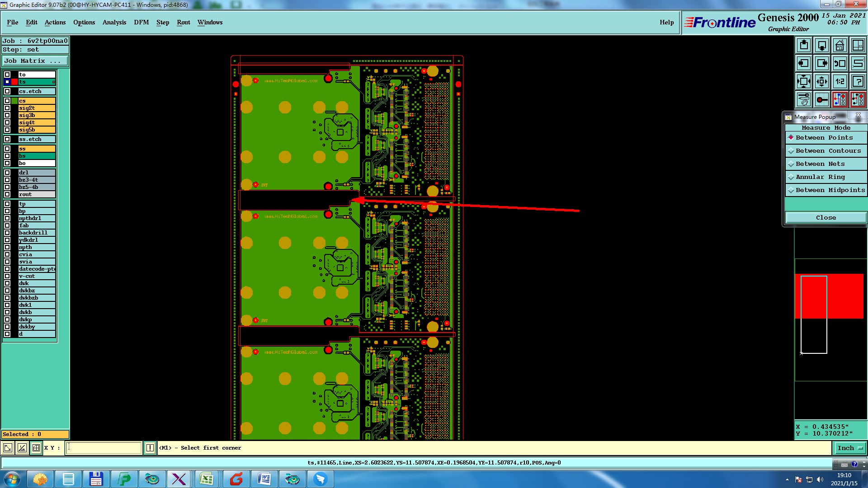Image resolution: width=868 pixels, height=488 pixels.
Task: Open the Inch units dropdown
Action: pos(850,448)
